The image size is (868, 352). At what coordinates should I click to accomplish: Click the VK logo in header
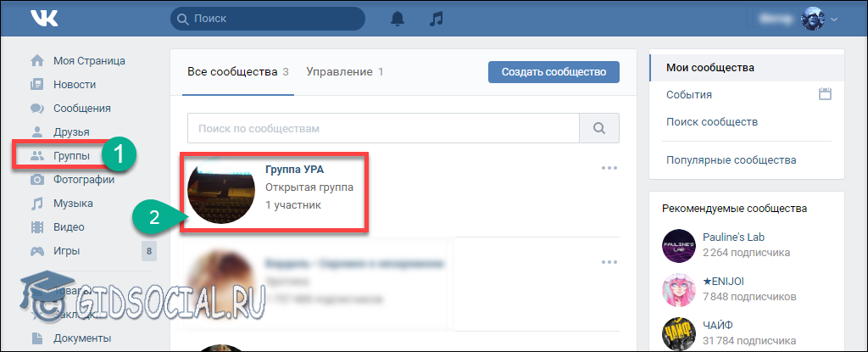coord(44,19)
